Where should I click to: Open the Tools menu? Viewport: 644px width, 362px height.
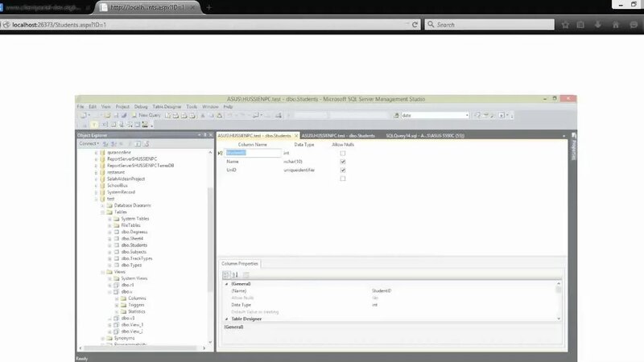[192, 107]
